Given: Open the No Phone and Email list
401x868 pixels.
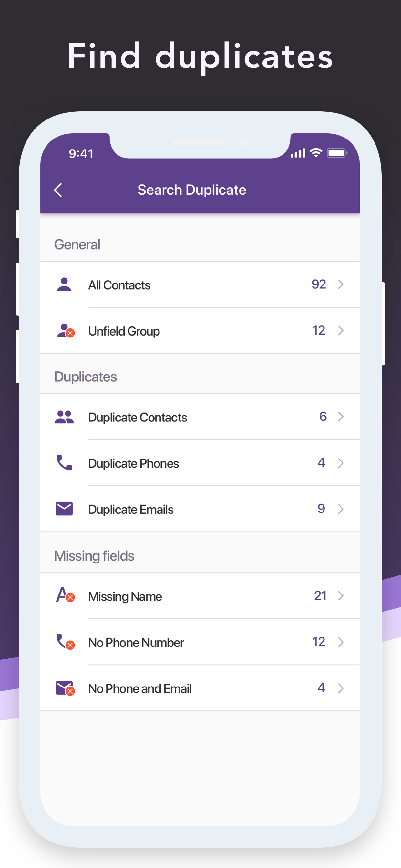Looking at the screenshot, I should [139, 688].
